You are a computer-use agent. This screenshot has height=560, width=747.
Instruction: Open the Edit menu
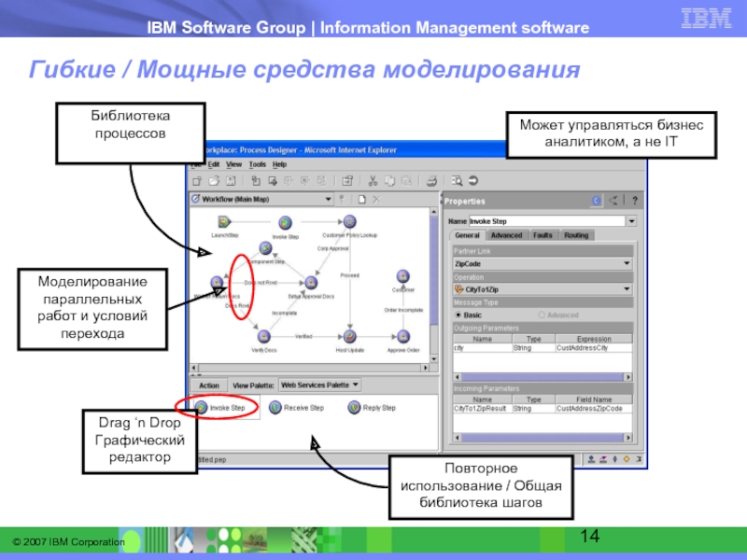click(x=214, y=164)
